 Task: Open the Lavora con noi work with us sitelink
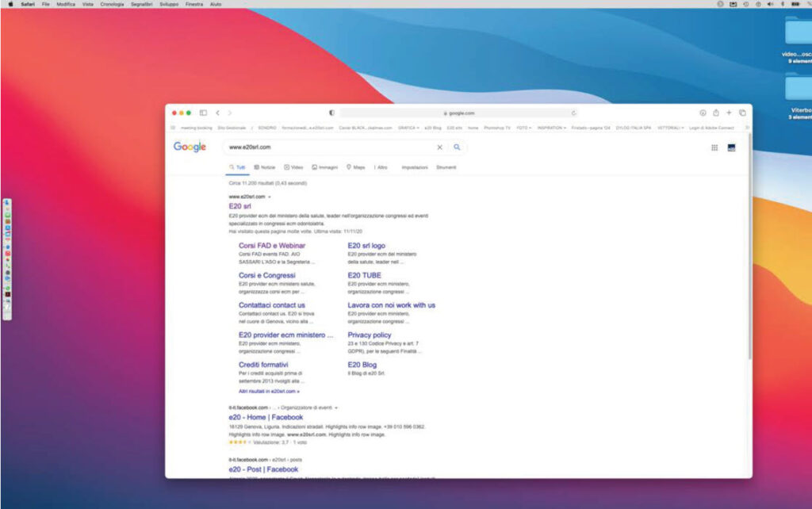coord(392,305)
